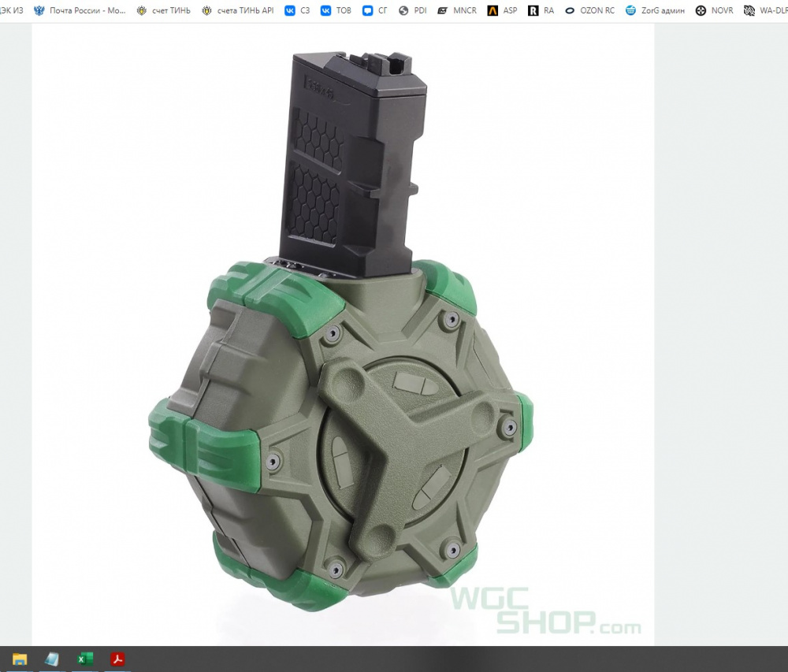The image size is (788, 672).
Task: Open the счет ТИНЬ bookmark
Action: (x=164, y=11)
